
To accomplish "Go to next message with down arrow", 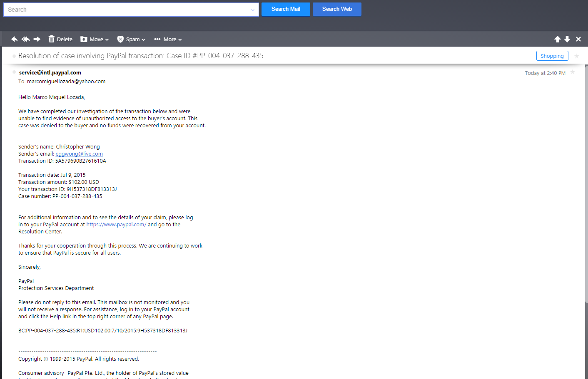I will click(567, 39).
